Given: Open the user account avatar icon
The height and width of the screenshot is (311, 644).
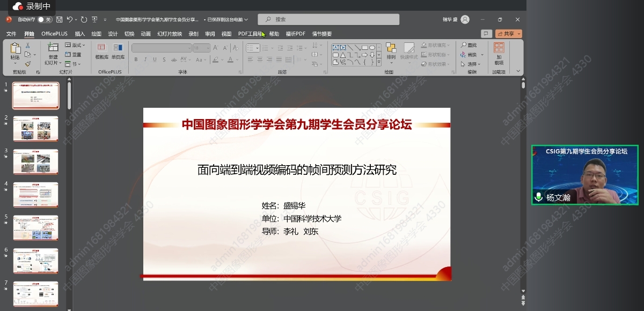Looking at the screenshot, I should coord(465,19).
